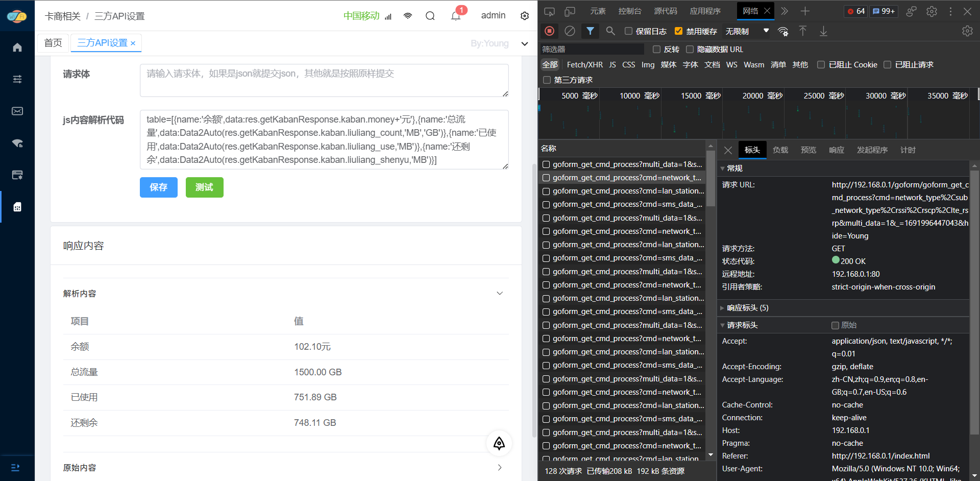Click the search magnifier in page header
This screenshot has width=980, height=481.
430,16
